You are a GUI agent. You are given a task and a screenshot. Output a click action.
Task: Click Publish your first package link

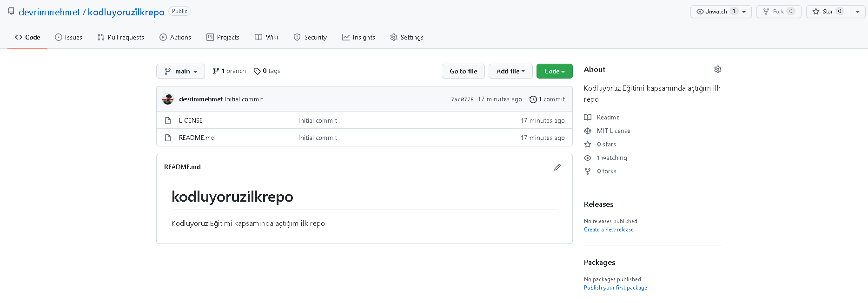[616, 288]
